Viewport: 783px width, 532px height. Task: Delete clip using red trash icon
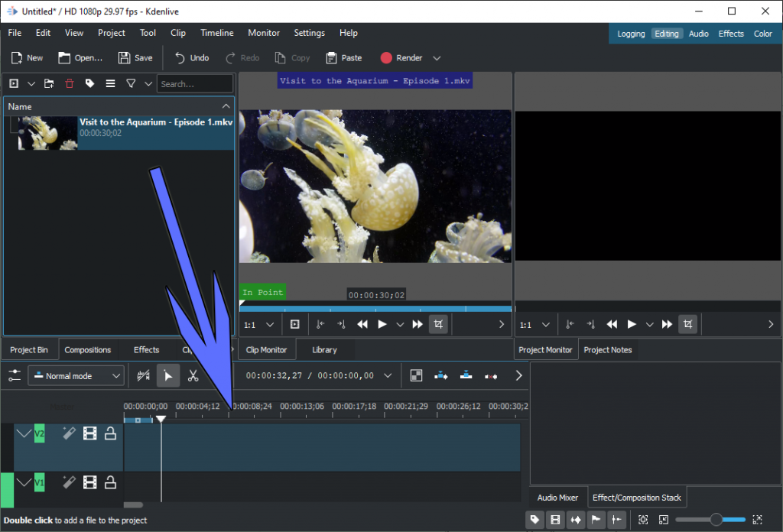(x=70, y=84)
